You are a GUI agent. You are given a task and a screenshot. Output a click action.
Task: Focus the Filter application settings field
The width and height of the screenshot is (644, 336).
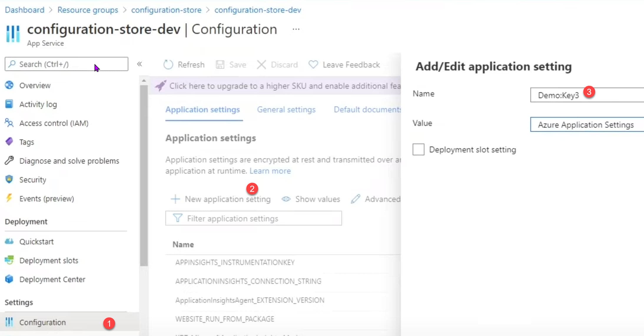point(254,218)
